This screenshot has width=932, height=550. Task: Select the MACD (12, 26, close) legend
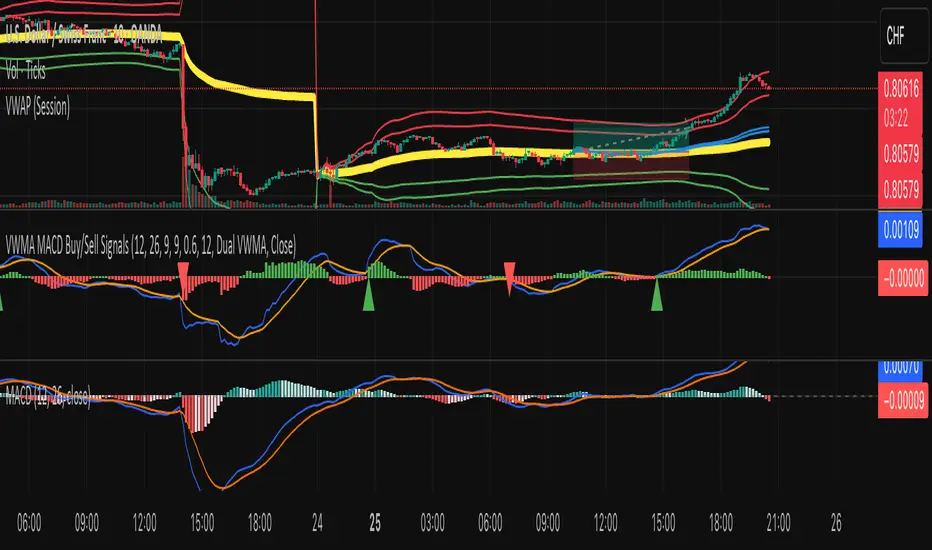[48, 395]
